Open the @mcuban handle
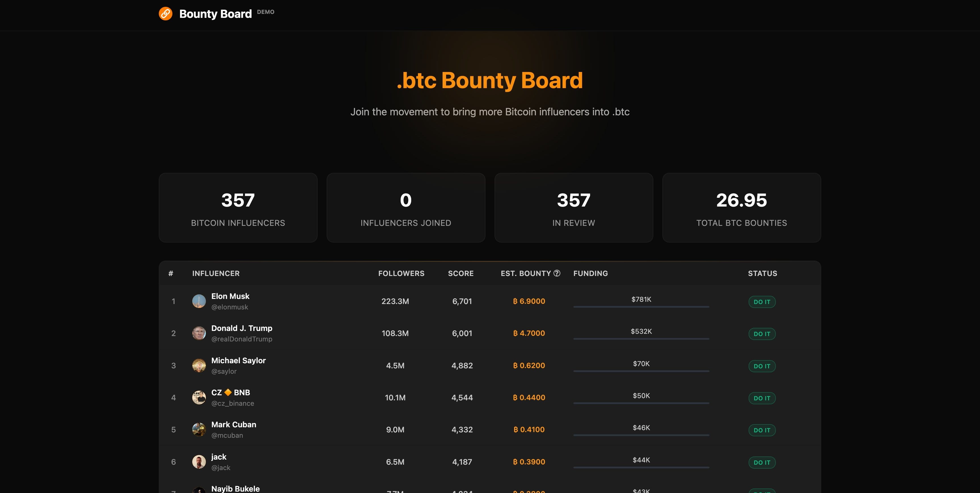The width and height of the screenshot is (980, 493). (x=227, y=435)
